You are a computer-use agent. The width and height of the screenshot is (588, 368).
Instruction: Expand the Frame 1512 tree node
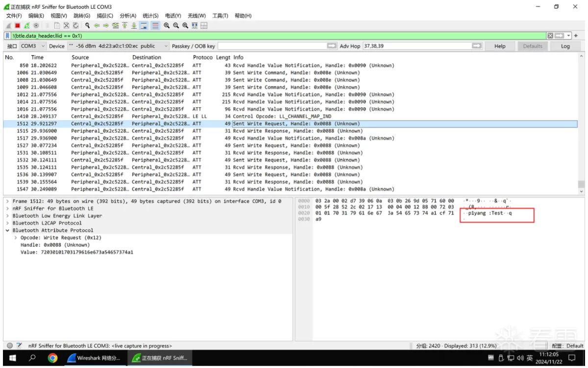7,201
